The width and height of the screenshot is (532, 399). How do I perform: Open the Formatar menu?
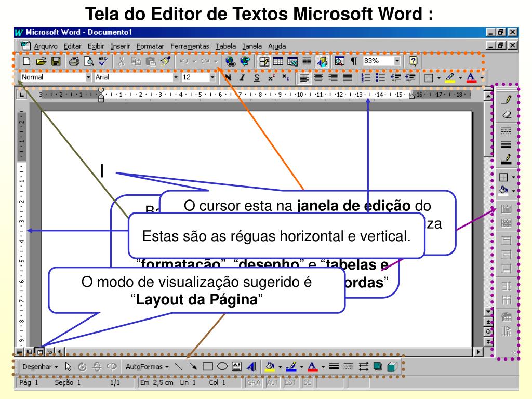coord(150,46)
